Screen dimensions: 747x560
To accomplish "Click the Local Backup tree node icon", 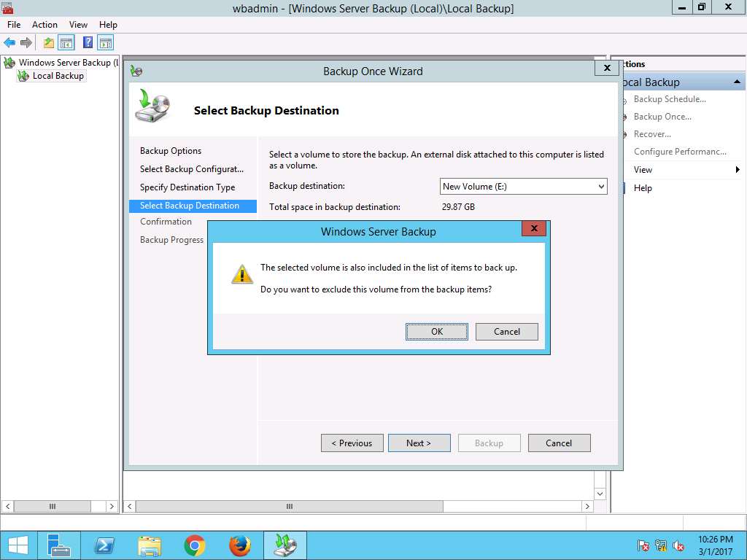I will click(23, 76).
